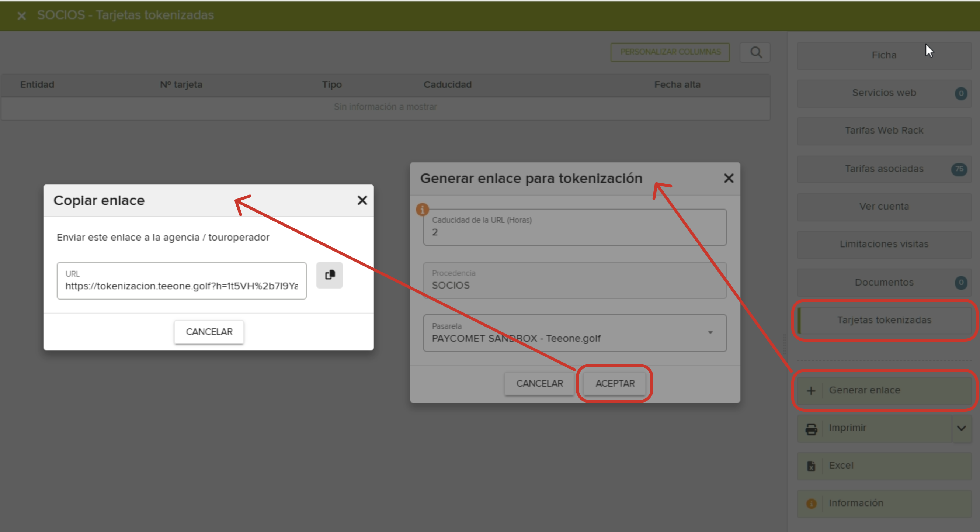980x532 pixels.
Task: Expand the Imprimir options chevron
Action: click(x=961, y=428)
